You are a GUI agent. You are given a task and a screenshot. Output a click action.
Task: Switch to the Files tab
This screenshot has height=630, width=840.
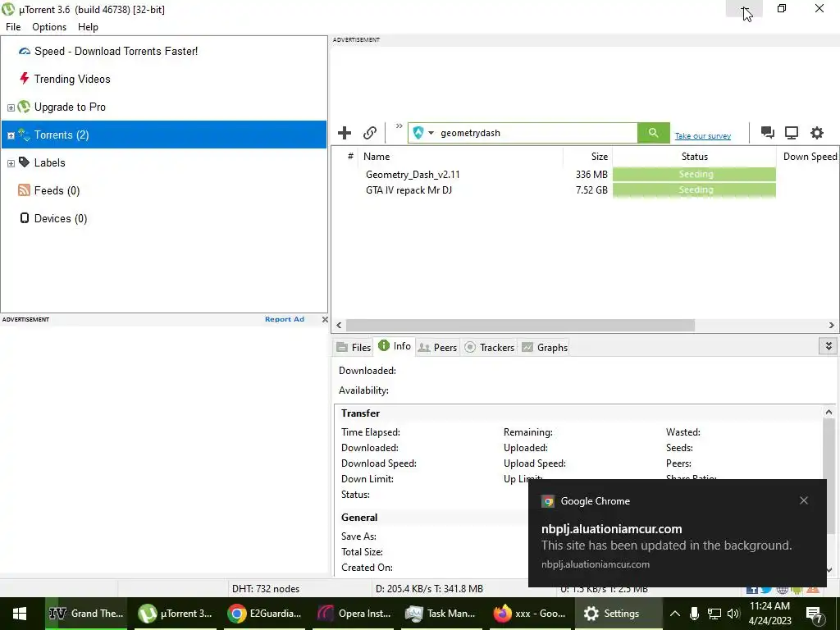pos(354,347)
